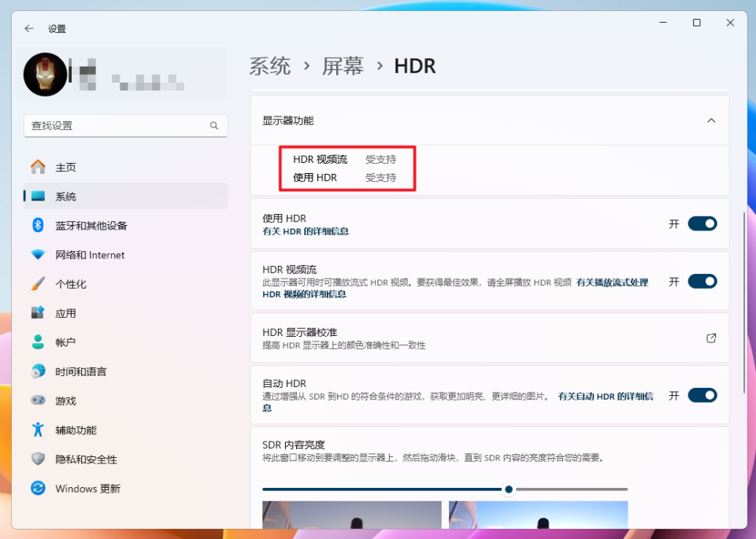
Task: Click the Iron Man profile avatar
Action: [x=46, y=75]
